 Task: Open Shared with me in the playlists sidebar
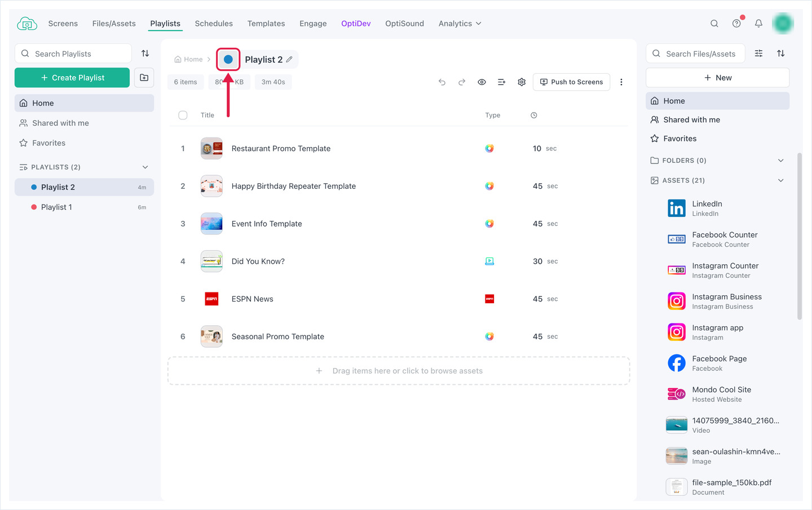pyautogui.click(x=84, y=123)
